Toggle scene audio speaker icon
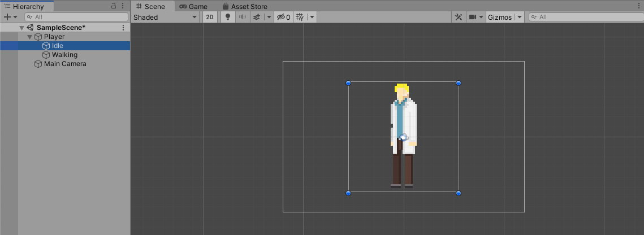 [x=243, y=17]
